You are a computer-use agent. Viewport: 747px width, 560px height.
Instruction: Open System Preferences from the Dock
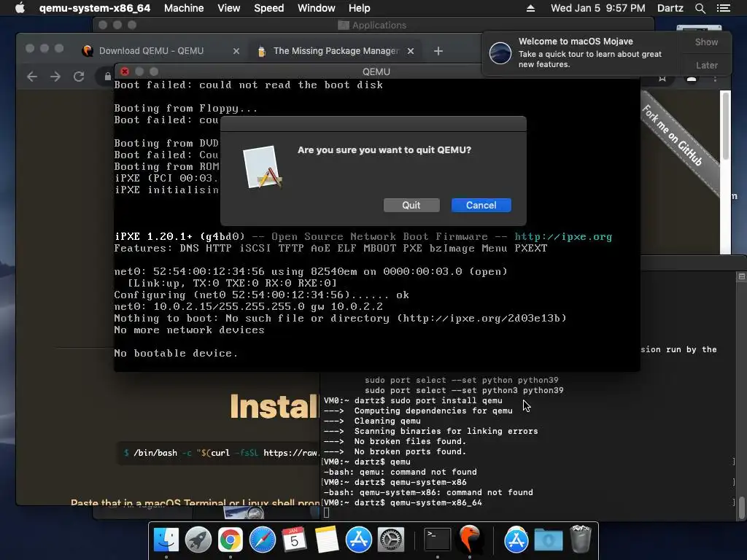tap(391, 540)
